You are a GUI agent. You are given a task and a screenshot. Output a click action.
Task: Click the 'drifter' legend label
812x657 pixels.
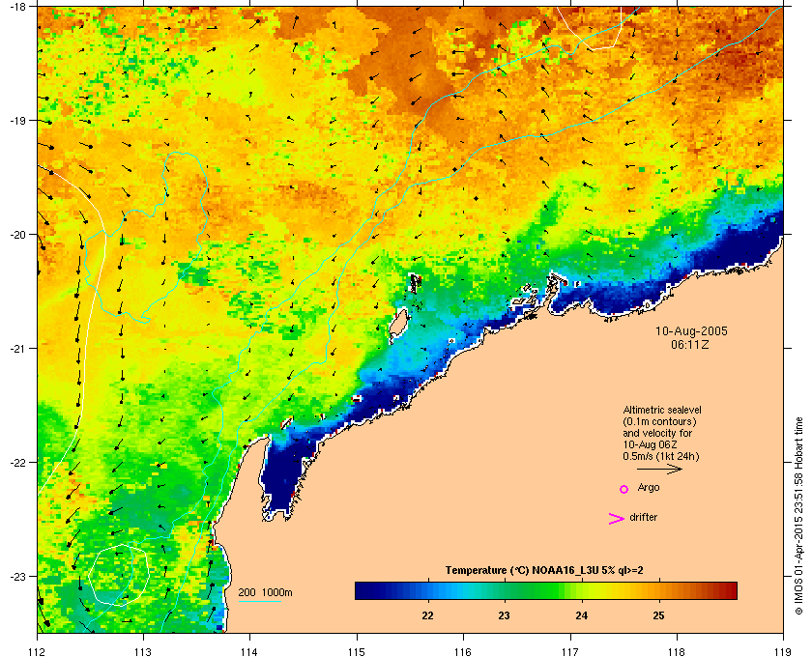coord(643,517)
